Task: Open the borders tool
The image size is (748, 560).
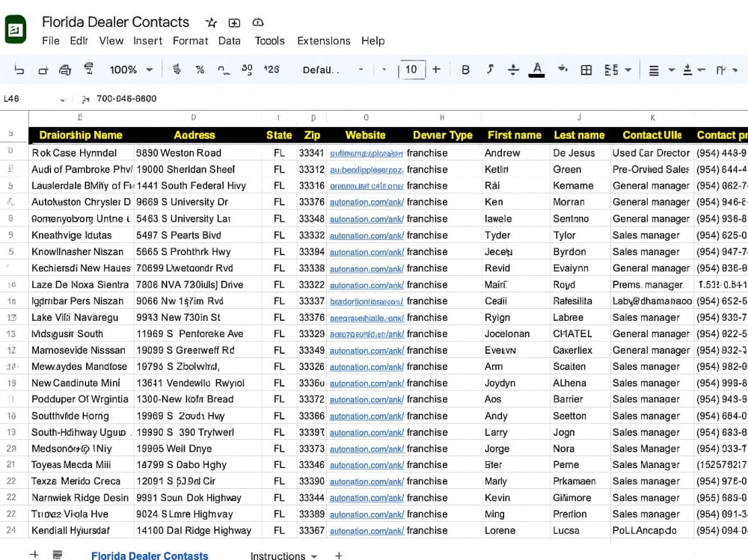Action: coord(586,70)
